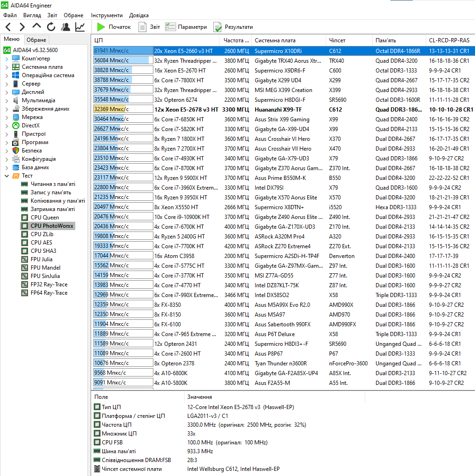Expand the Сервер tree node
This screenshot has width=475, height=476.
tap(7, 84)
